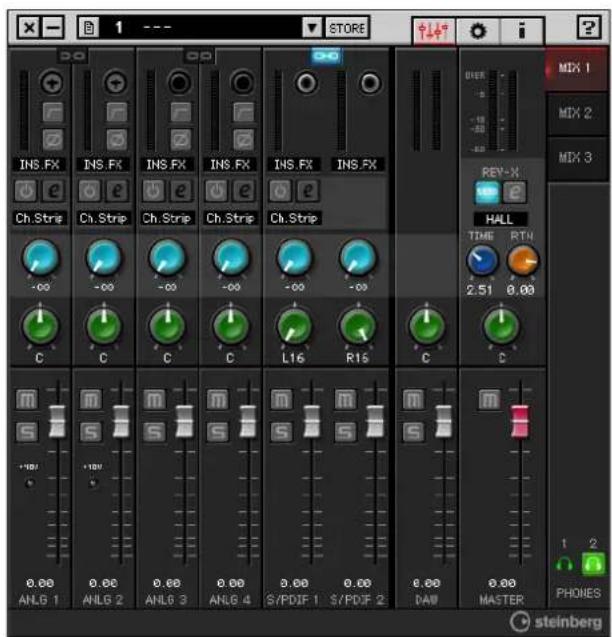This screenshot has height=637, width=612.
Task: Open the HALL reverb type selector
Action: coord(500,219)
